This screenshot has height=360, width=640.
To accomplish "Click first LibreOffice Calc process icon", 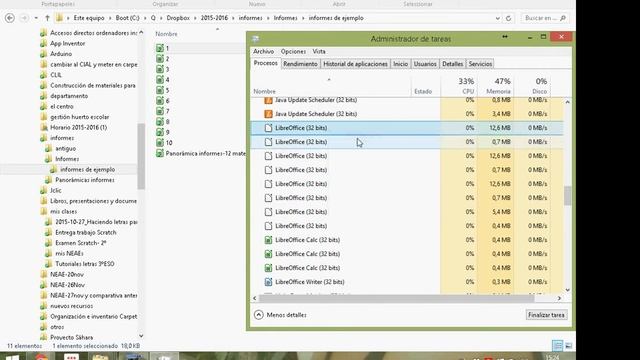I will point(268,240).
